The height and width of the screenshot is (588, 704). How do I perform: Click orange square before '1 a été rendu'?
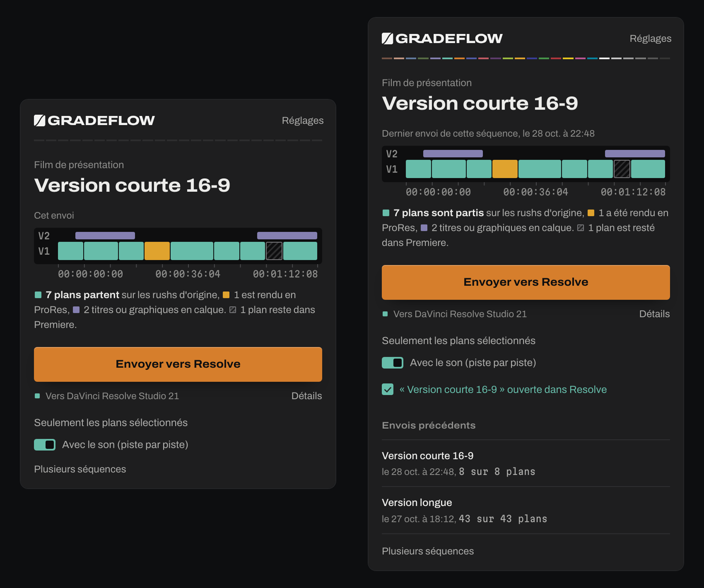click(x=591, y=213)
